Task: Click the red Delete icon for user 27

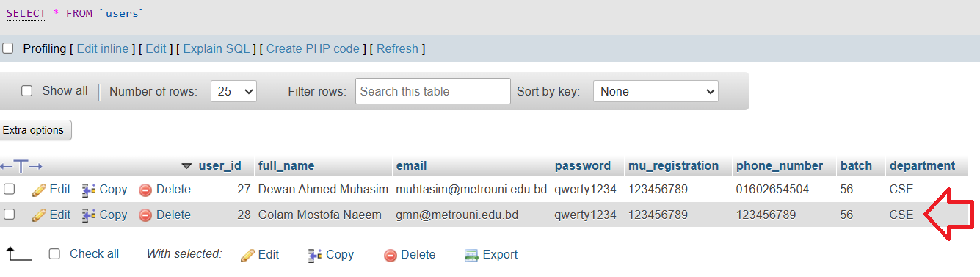Action: coord(145,190)
